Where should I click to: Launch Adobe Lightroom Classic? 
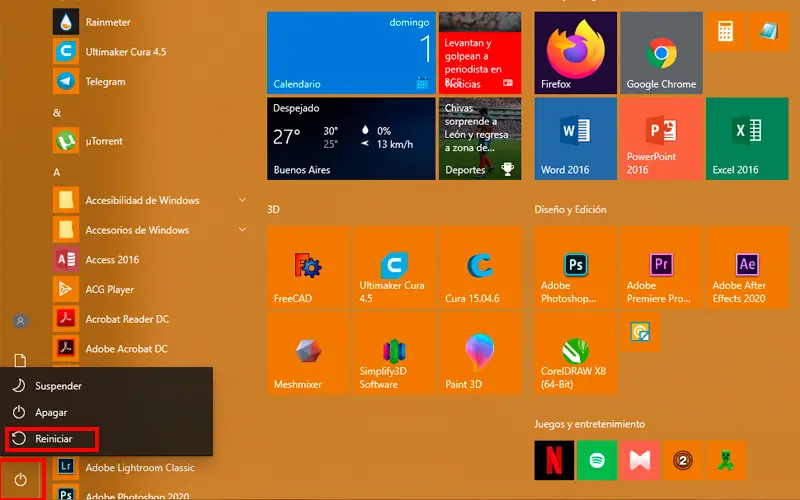click(151, 467)
